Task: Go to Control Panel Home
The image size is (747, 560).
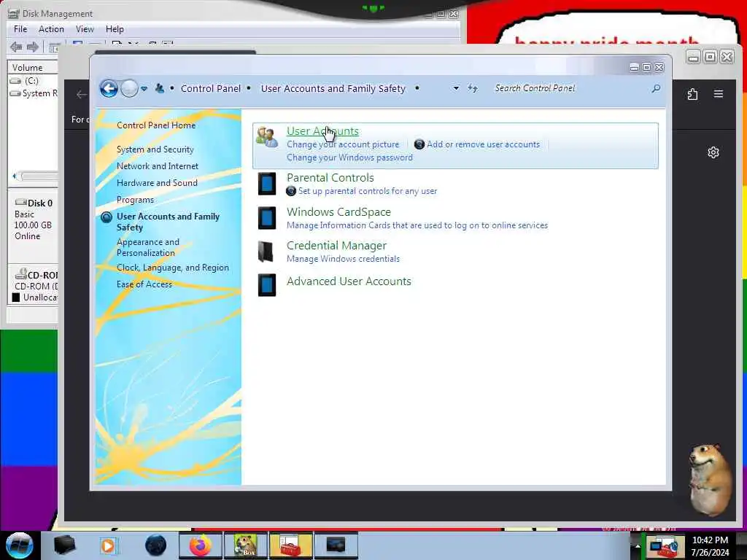Action: click(x=156, y=125)
